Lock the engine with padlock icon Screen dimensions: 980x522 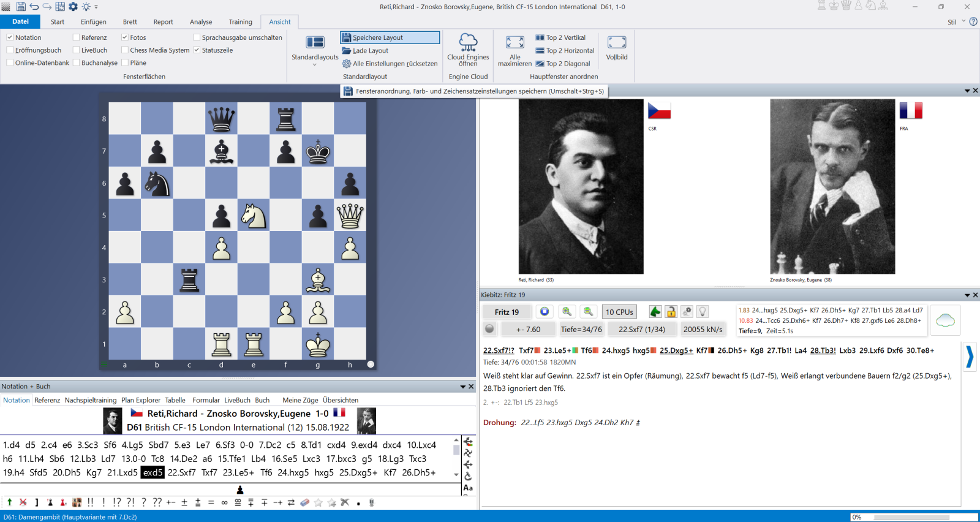(x=671, y=312)
